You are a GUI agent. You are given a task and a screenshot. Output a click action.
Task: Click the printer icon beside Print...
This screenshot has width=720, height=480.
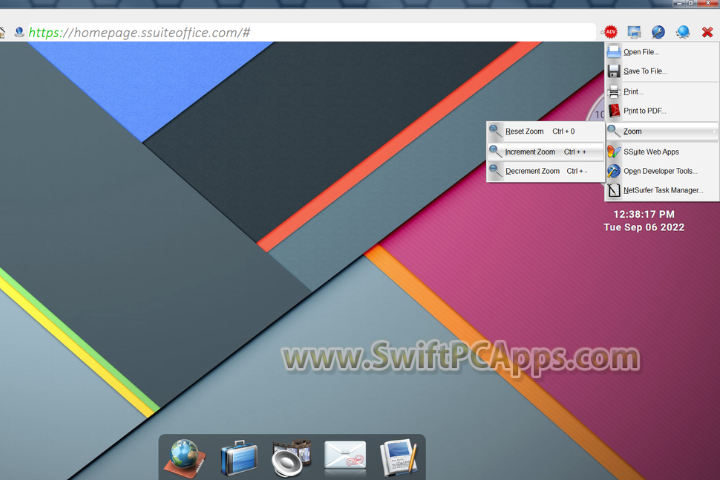[x=614, y=92]
